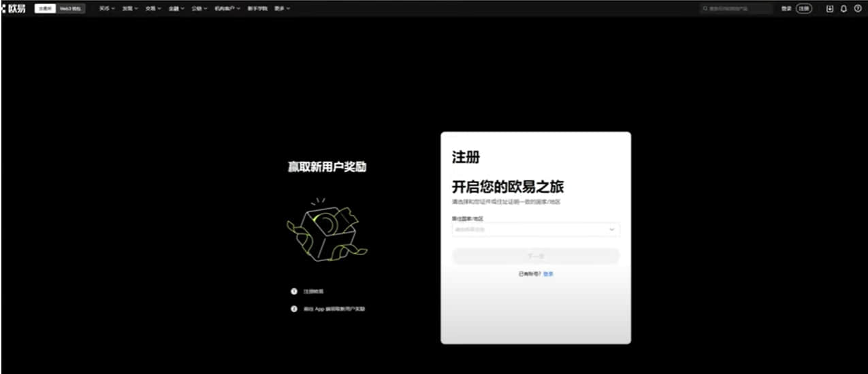Click the step 2 circle icon

[x=294, y=309]
